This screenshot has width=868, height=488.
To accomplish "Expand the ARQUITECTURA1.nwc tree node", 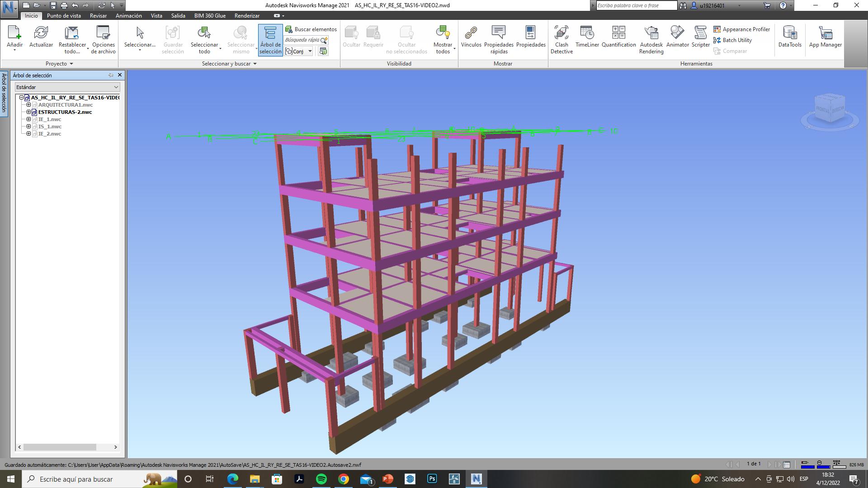I will coord(28,105).
